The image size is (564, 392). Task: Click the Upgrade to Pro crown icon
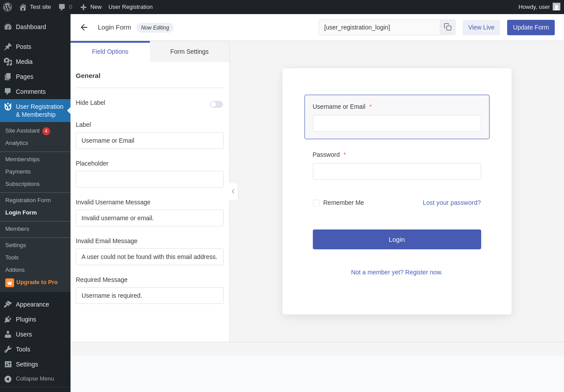(10, 283)
